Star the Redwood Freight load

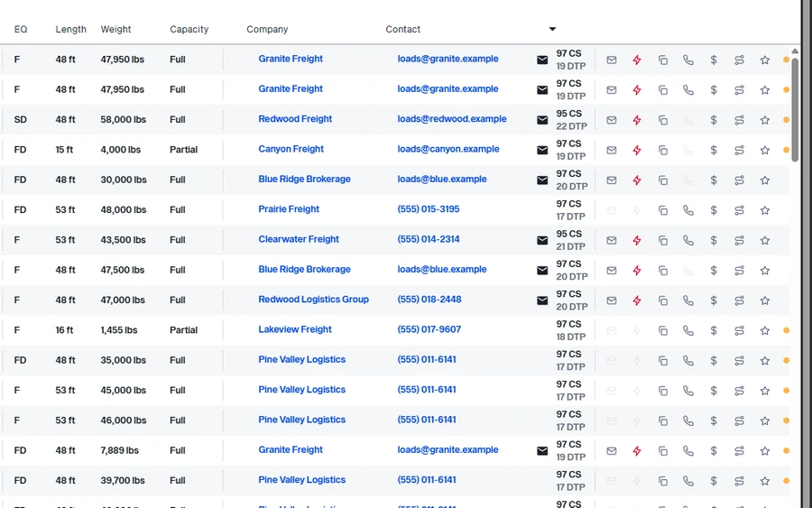click(765, 120)
